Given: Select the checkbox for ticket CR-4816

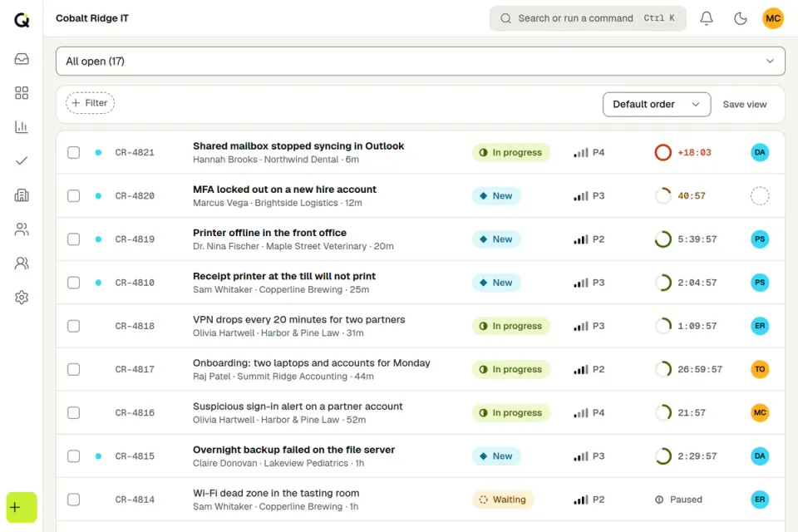Looking at the screenshot, I should point(74,413).
